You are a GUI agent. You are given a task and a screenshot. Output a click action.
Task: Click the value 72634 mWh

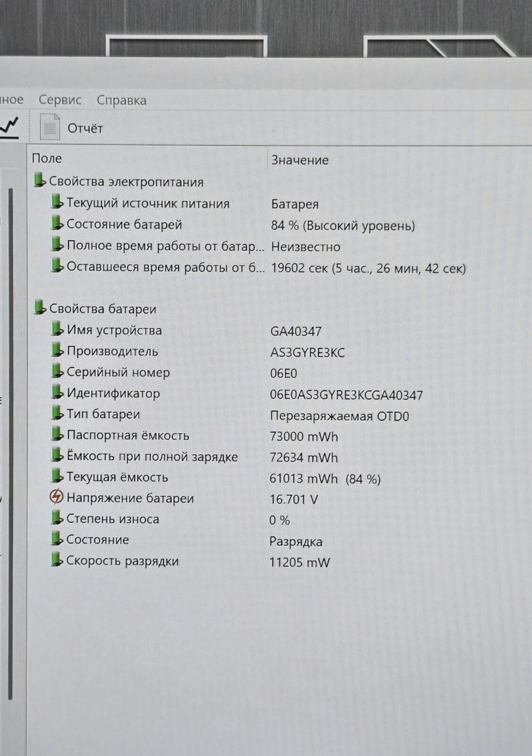[x=304, y=457]
